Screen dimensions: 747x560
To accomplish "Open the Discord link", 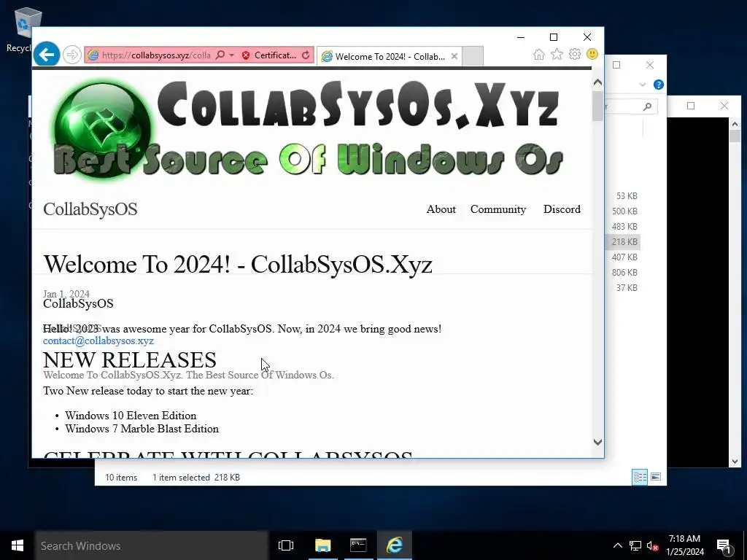I will click(x=562, y=209).
